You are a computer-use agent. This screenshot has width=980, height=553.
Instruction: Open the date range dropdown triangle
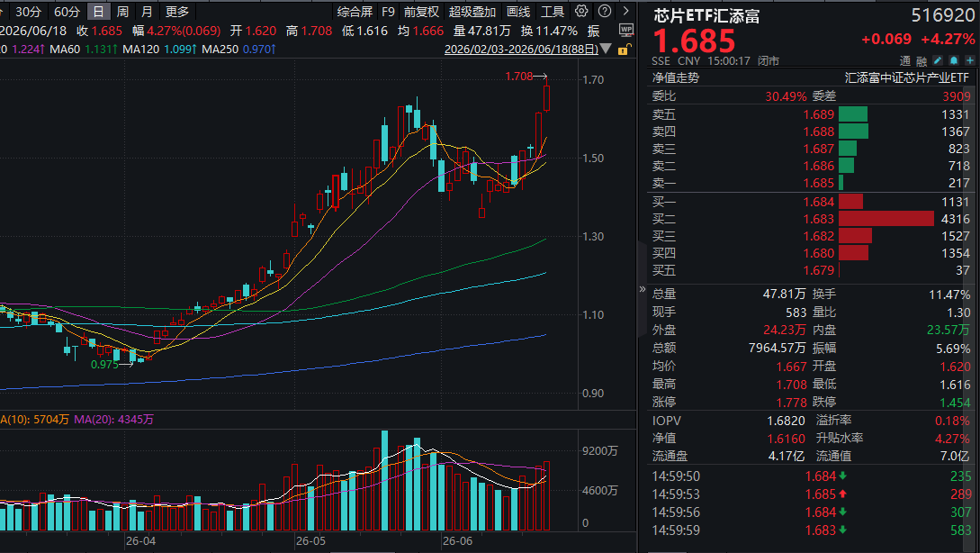click(x=606, y=49)
